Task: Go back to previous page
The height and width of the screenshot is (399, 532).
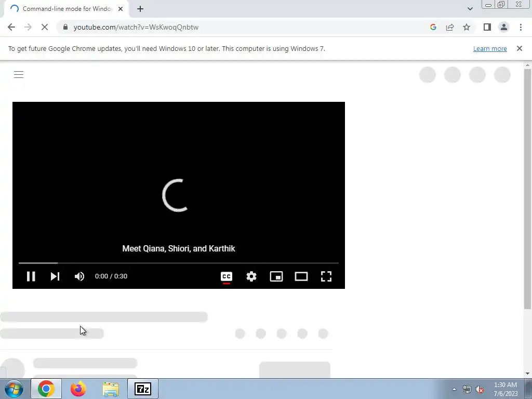Action: [11, 27]
